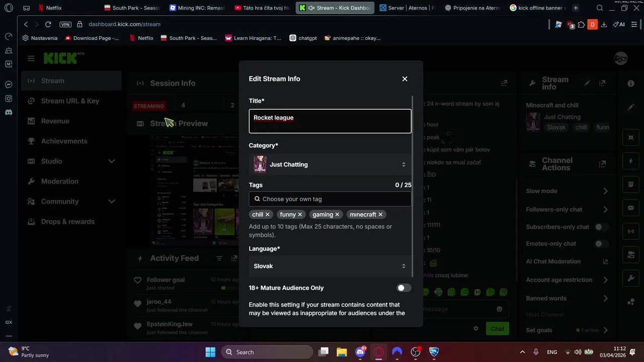Expand Banned words settings
The image size is (644, 362).
605,299
